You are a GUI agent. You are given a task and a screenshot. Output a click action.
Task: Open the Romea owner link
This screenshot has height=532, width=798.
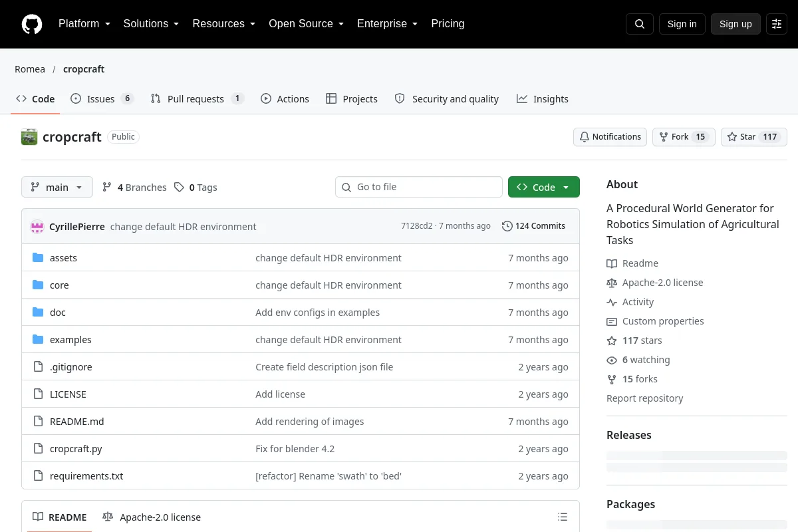tap(30, 69)
